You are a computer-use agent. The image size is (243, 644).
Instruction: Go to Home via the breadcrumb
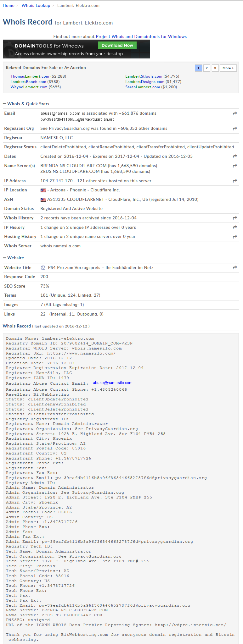click(8, 6)
